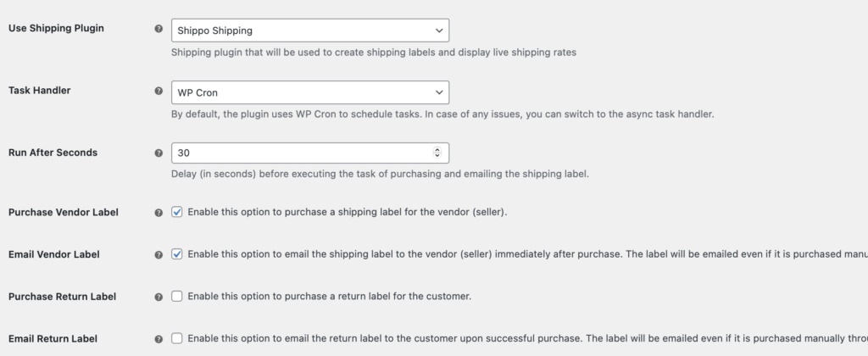Click help icon next to Task Handler

159,91
